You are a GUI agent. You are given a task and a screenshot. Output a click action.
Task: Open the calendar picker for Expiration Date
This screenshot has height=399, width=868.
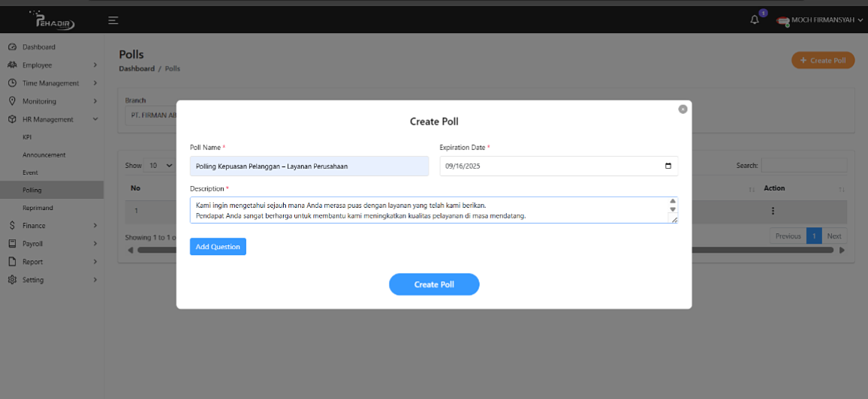[x=668, y=166]
